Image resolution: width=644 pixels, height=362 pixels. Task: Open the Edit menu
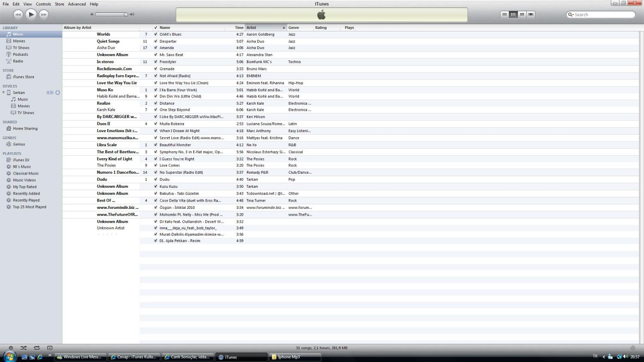[16, 4]
